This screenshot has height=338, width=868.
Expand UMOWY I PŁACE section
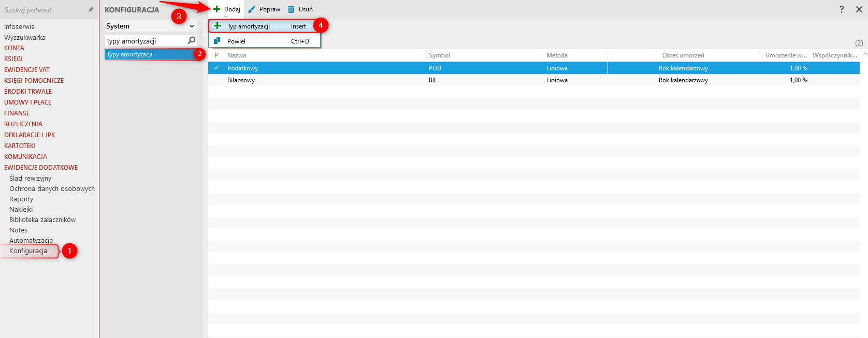tap(28, 102)
